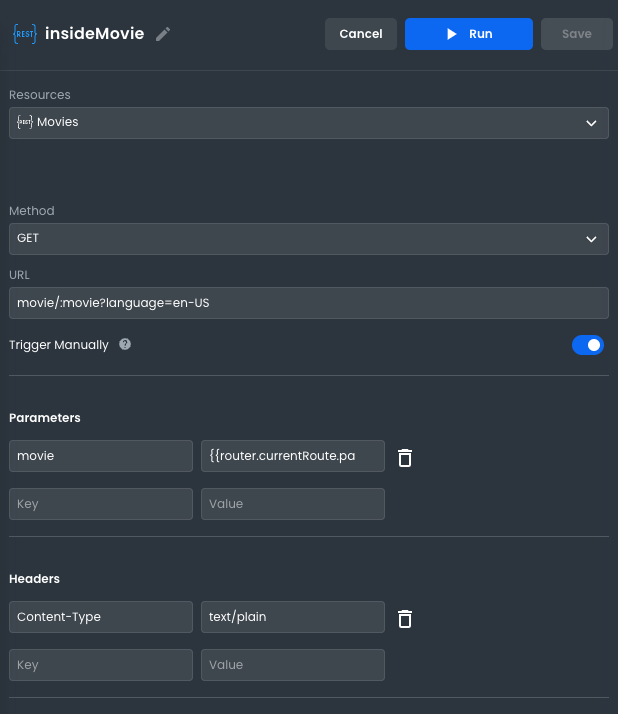Click the REST icon in Resources field

[25, 122]
